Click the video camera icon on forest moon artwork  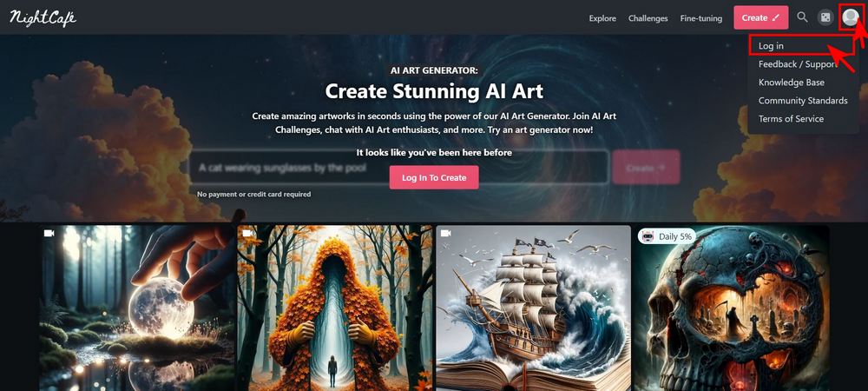[49, 233]
